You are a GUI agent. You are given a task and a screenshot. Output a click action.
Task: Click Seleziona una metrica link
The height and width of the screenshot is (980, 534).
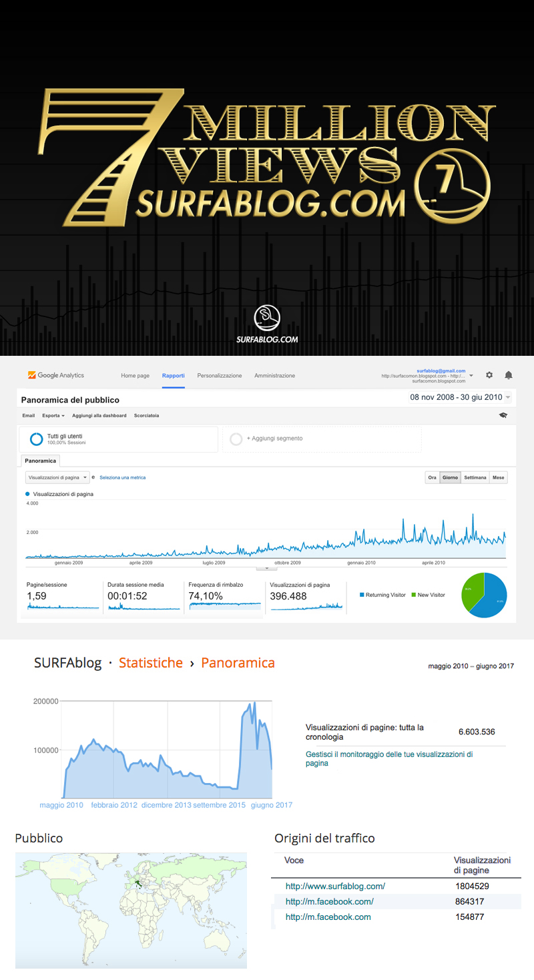tap(122, 477)
